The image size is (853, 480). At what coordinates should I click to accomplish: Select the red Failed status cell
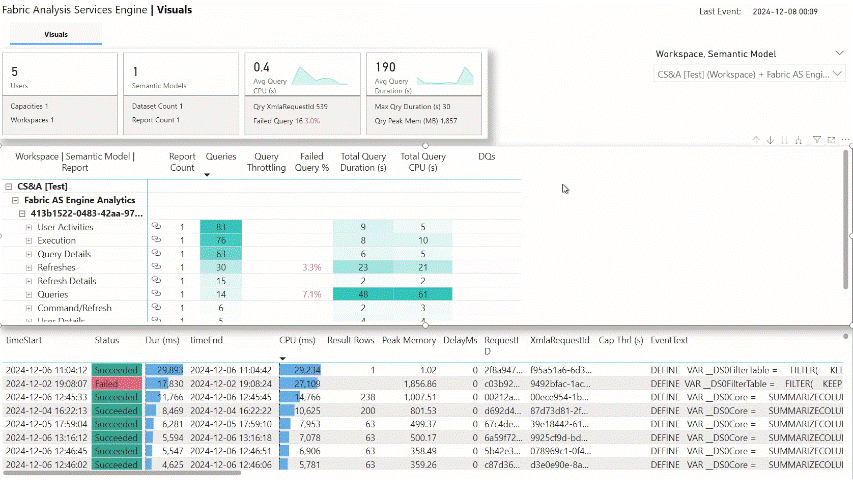point(116,383)
